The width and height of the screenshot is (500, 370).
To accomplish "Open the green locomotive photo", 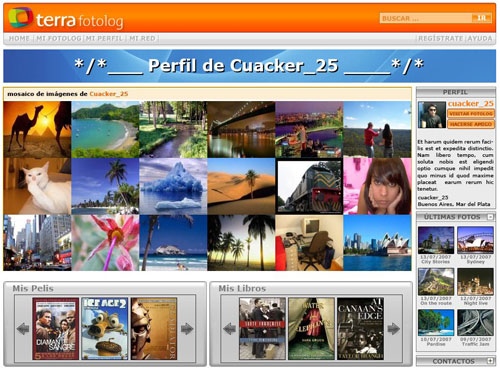I will click(x=309, y=186).
